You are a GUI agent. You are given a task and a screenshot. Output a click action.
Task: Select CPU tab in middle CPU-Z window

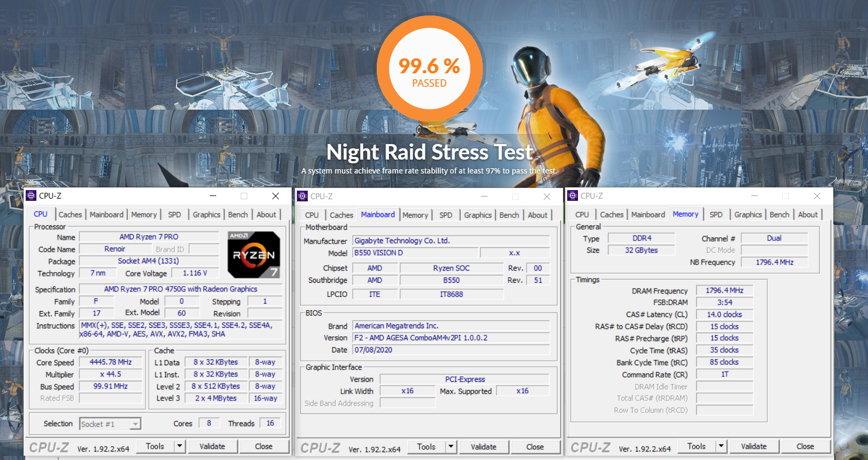pyautogui.click(x=312, y=215)
